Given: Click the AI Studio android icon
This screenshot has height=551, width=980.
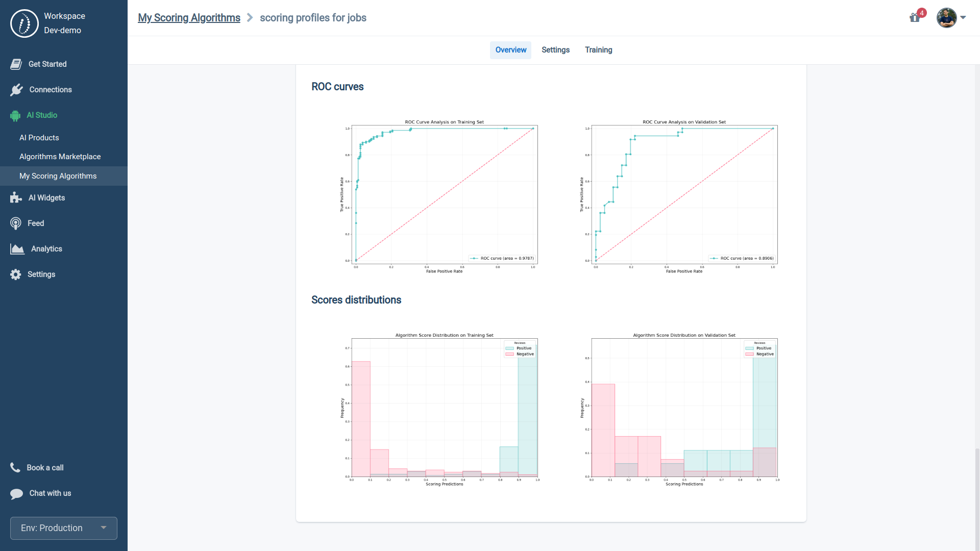Looking at the screenshot, I should (x=15, y=116).
